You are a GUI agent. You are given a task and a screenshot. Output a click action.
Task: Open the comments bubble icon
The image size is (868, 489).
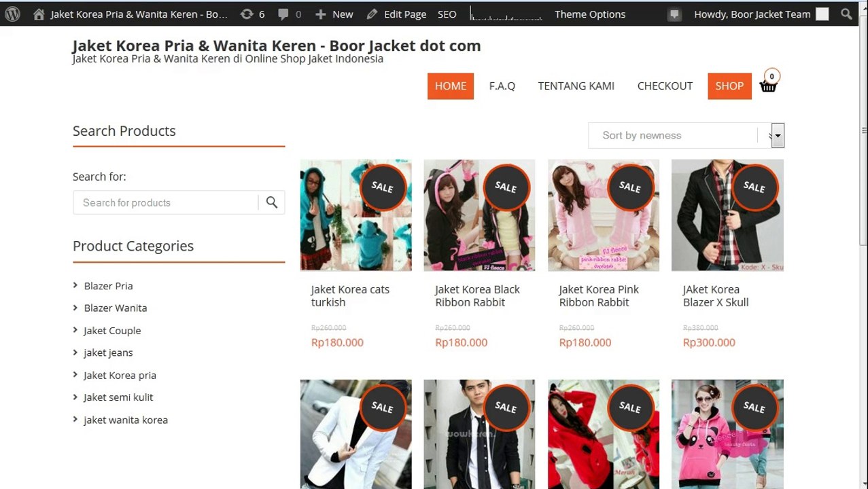[283, 14]
